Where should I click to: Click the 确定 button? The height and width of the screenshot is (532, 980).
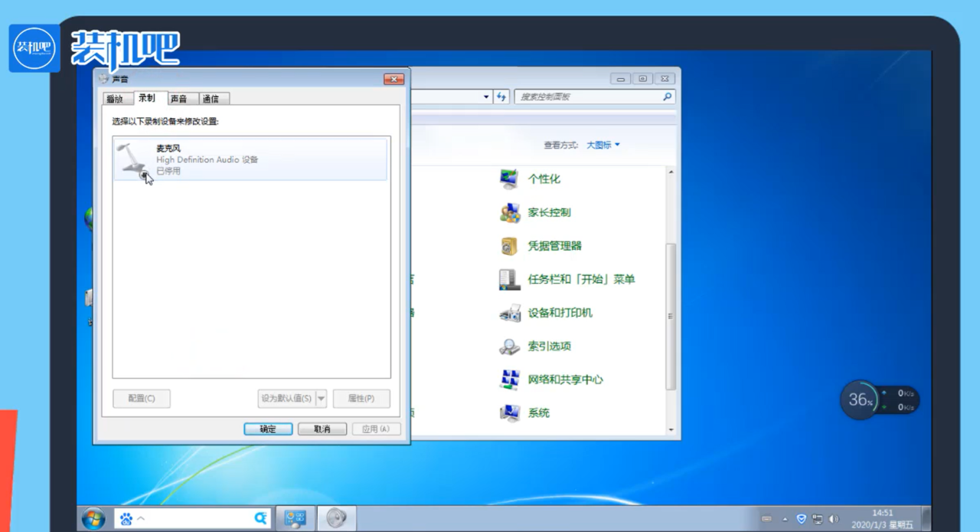pos(268,429)
